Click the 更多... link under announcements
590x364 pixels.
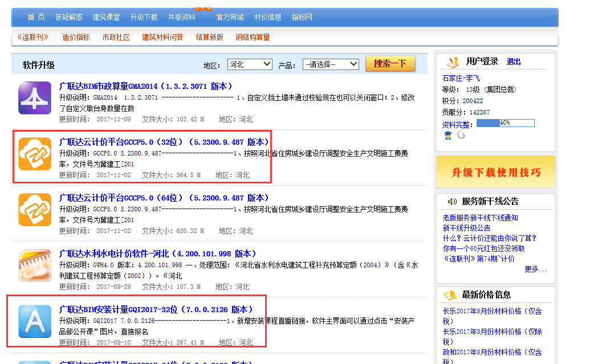click(x=536, y=269)
